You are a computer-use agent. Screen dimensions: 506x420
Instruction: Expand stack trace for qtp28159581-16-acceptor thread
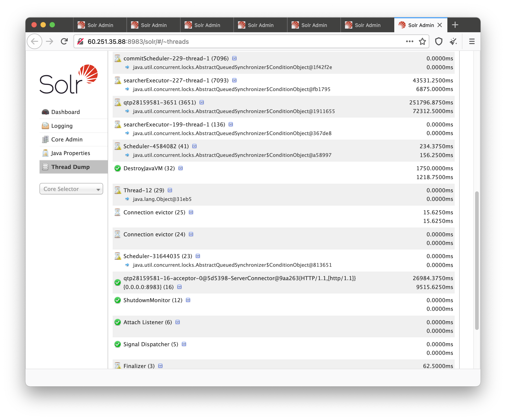179,287
